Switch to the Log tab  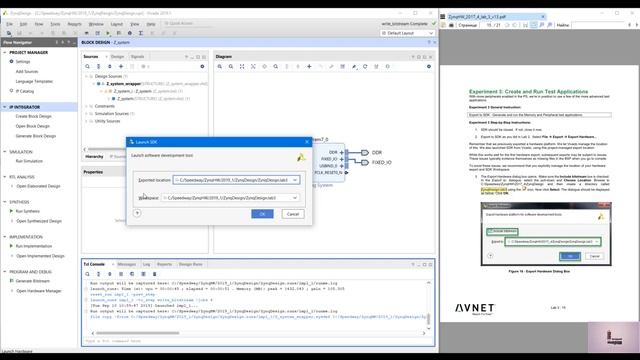click(146, 264)
